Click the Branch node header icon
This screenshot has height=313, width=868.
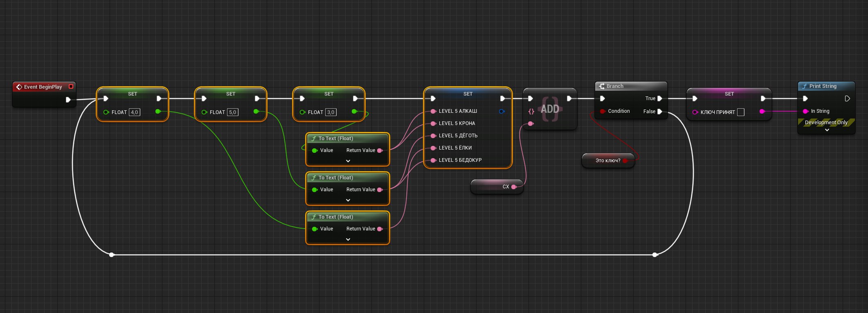601,86
